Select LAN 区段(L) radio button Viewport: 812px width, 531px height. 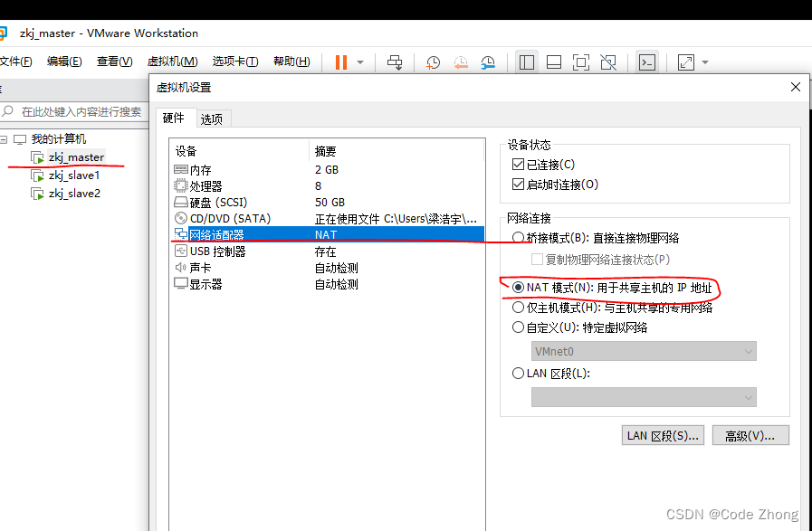point(518,374)
